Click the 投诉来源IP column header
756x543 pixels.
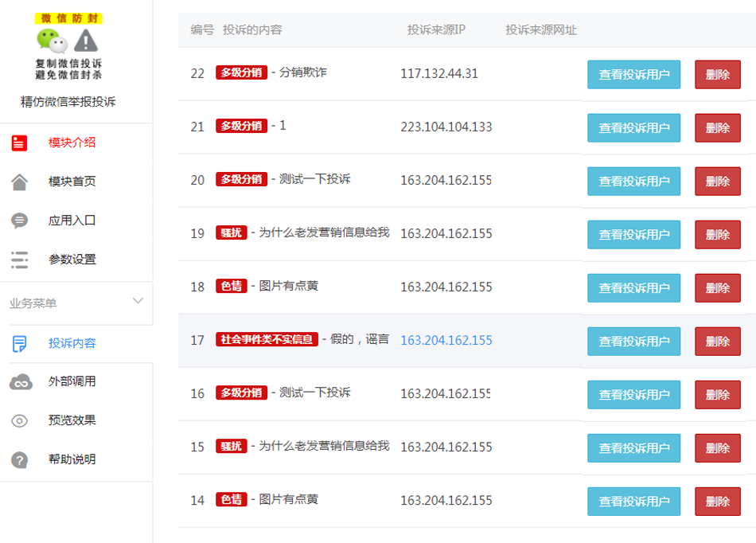pos(435,29)
